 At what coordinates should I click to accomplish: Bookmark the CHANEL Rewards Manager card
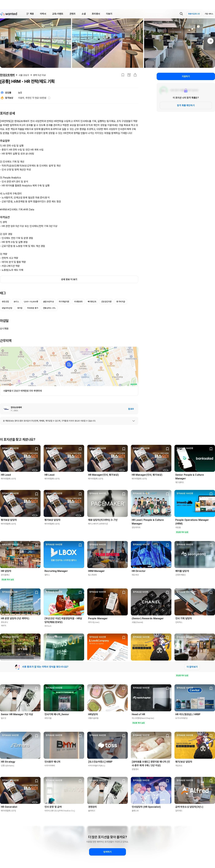click(x=168, y=592)
